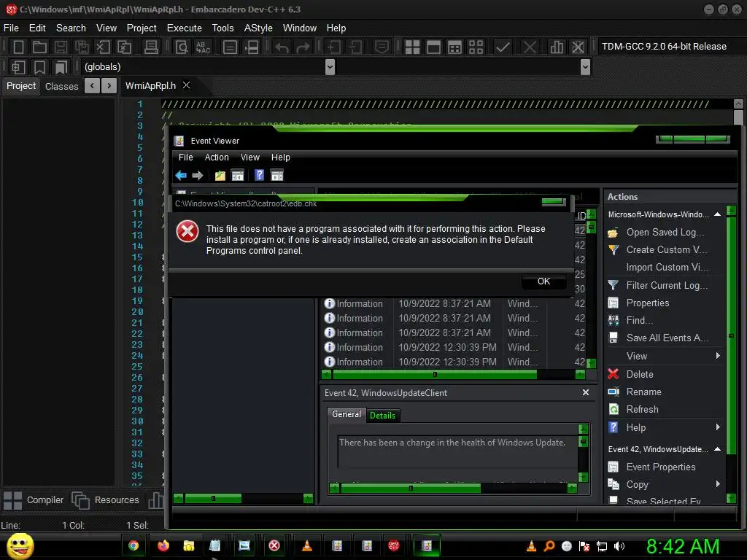Viewport: 747px width, 560px height.
Task: Click the New file icon in Dev-C++ toolbar
Action: coord(18,47)
